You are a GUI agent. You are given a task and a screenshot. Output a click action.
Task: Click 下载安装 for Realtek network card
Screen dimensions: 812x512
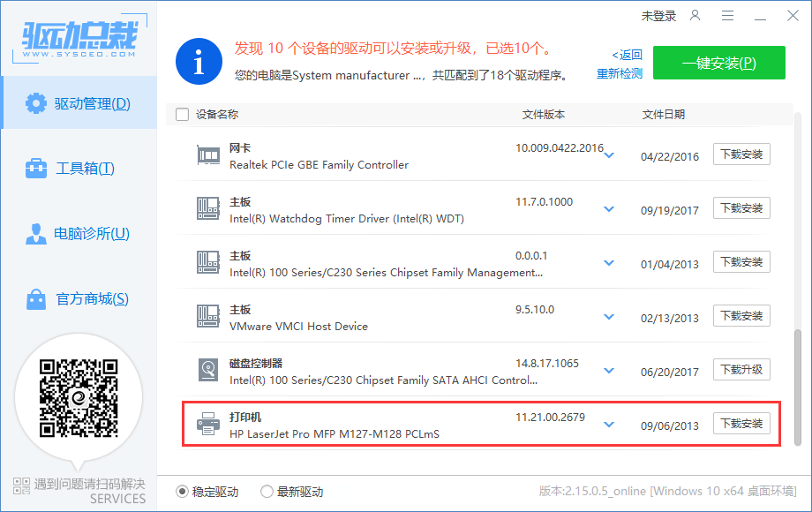pyautogui.click(x=741, y=154)
